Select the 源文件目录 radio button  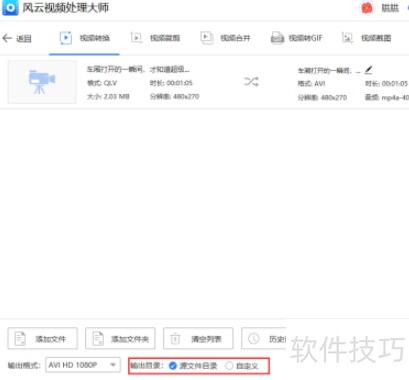173,366
